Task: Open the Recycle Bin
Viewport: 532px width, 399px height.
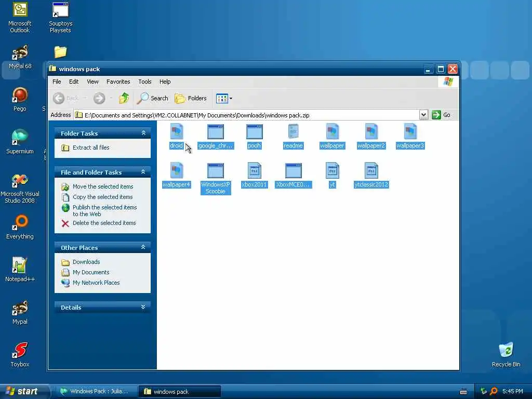Action: click(506, 354)
